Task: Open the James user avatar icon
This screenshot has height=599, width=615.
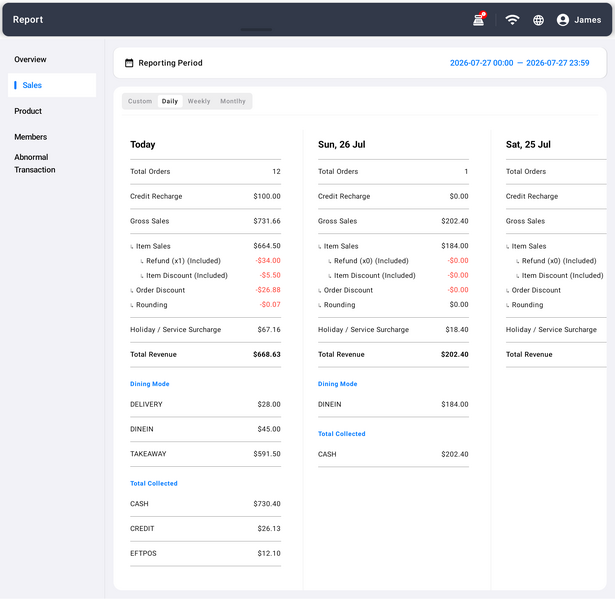Action: 562,20
